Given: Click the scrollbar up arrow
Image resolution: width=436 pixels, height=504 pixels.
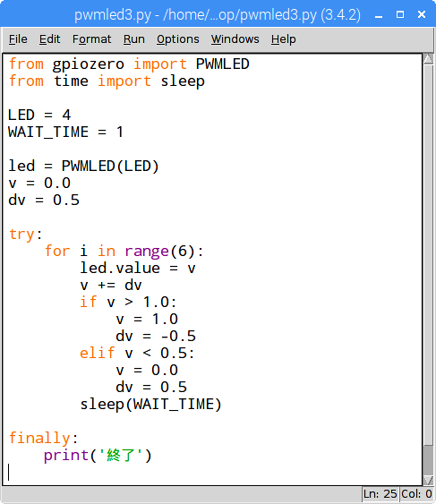Looking at the screenshot, I should 428,59.
